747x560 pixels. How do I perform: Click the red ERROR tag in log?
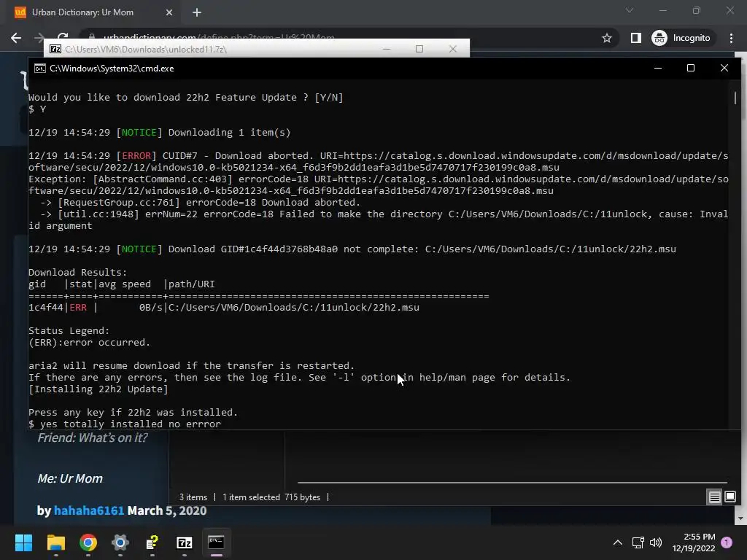136,156
